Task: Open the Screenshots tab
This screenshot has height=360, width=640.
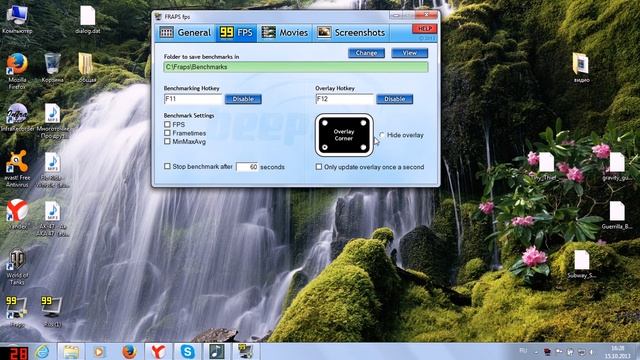Action: coord(351,33)
